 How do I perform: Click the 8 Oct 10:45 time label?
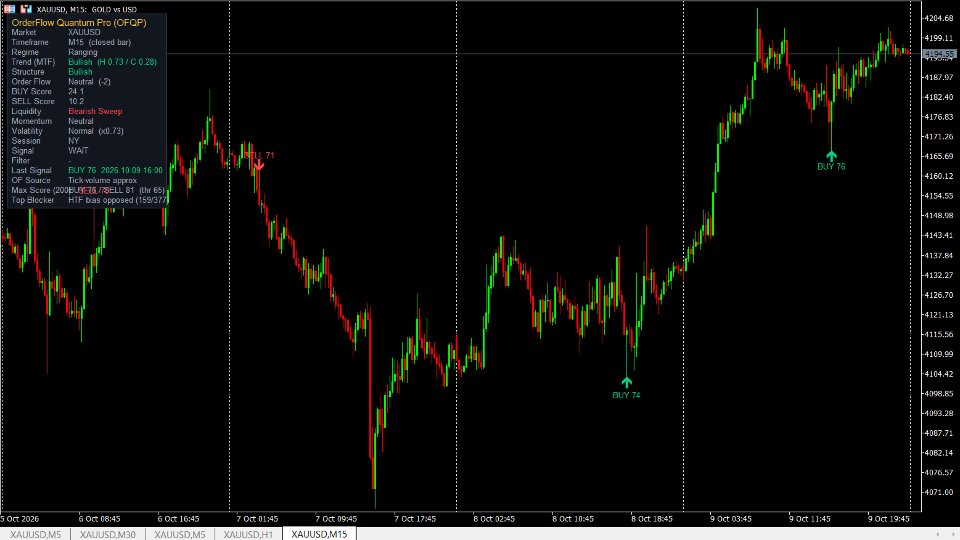coord(573,519)
